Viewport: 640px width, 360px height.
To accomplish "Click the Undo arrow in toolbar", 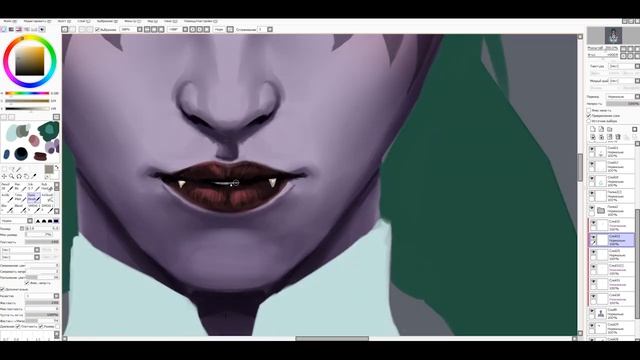I will 65,29.
